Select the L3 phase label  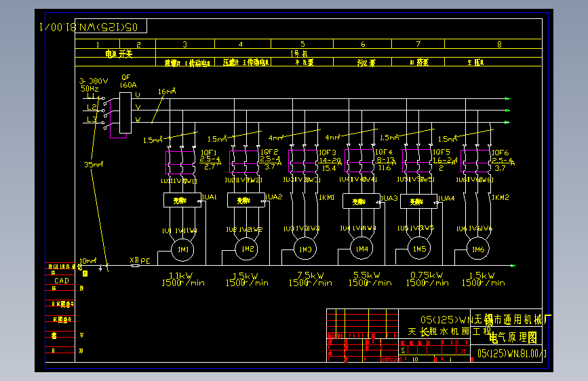click(x=92, y=119)
